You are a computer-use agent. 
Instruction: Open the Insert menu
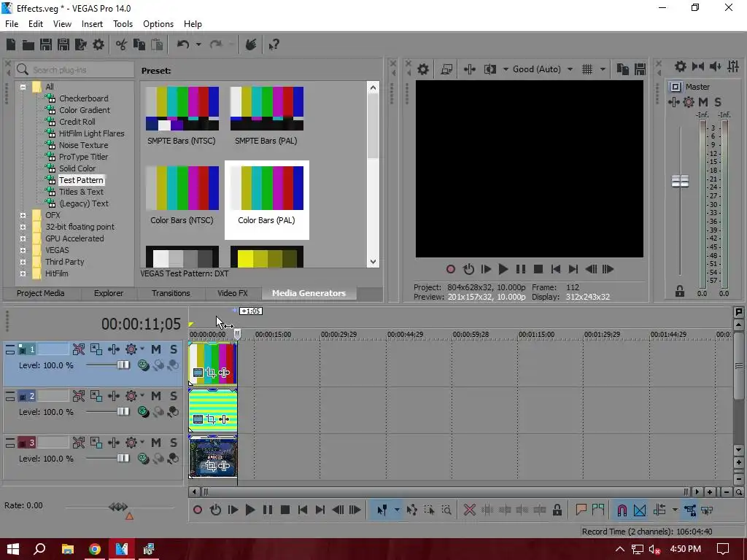[x=92, y=24]
